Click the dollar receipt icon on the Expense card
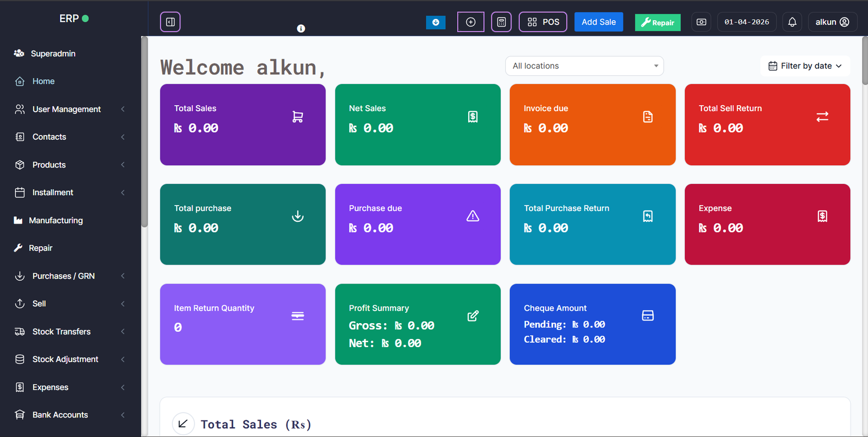868x437 pixels. coord(822,216)
